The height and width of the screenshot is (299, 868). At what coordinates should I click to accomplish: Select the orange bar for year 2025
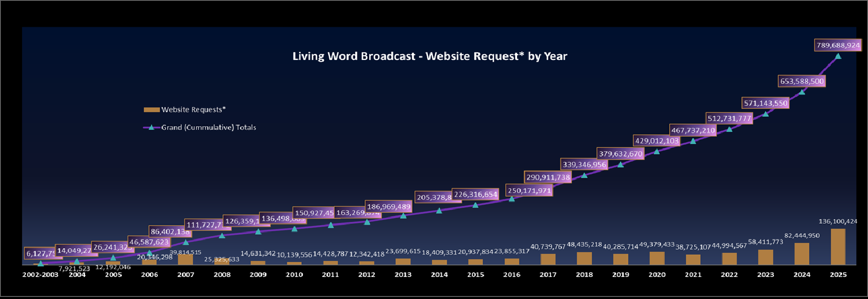click(x=838, y=247)
